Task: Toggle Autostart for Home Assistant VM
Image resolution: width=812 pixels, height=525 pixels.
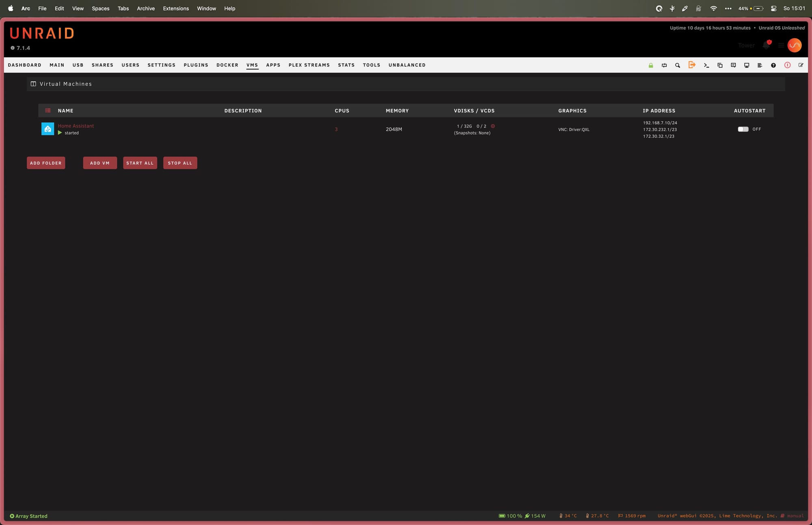Action: pos(743,129)
